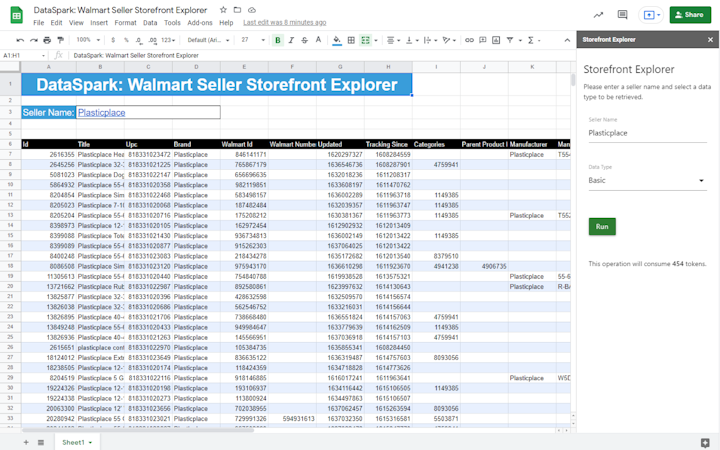
Task: Open comment history
Action: pos(623,15)
